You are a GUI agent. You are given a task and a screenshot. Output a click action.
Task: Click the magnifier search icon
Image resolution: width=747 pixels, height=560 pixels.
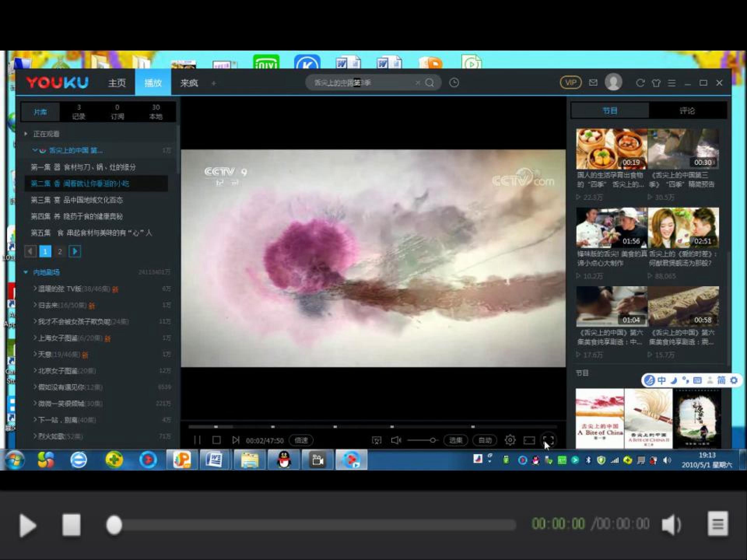tap(430, 83)
